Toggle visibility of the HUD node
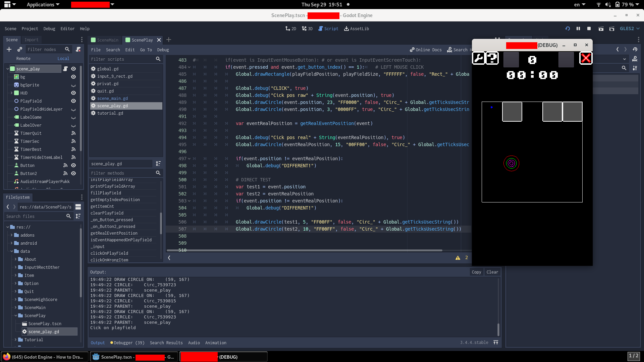 click(x=73, y=93)
